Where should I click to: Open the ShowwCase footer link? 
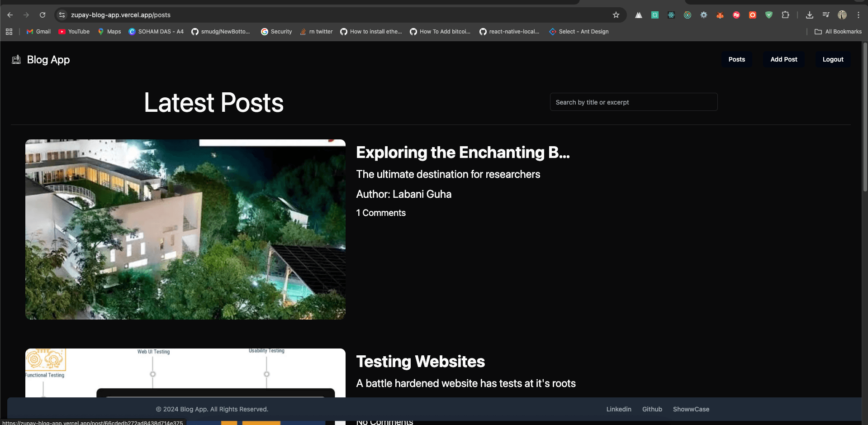(691, 409)
